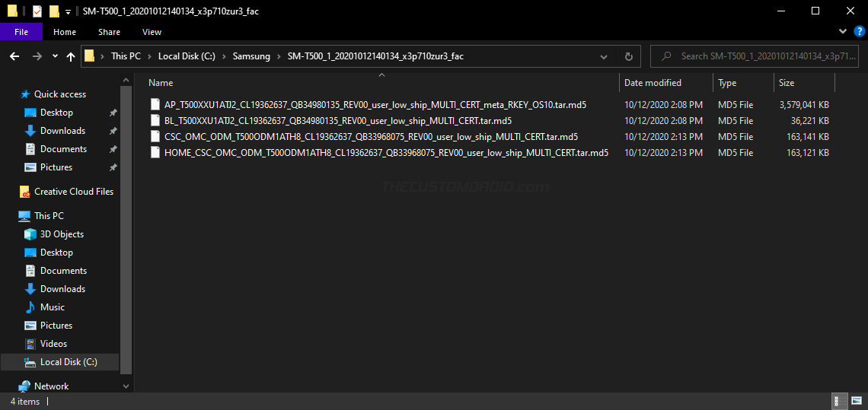Screen dimensions: 868x410
Task: Refresh the current folder view
Action: pos(628,56)
